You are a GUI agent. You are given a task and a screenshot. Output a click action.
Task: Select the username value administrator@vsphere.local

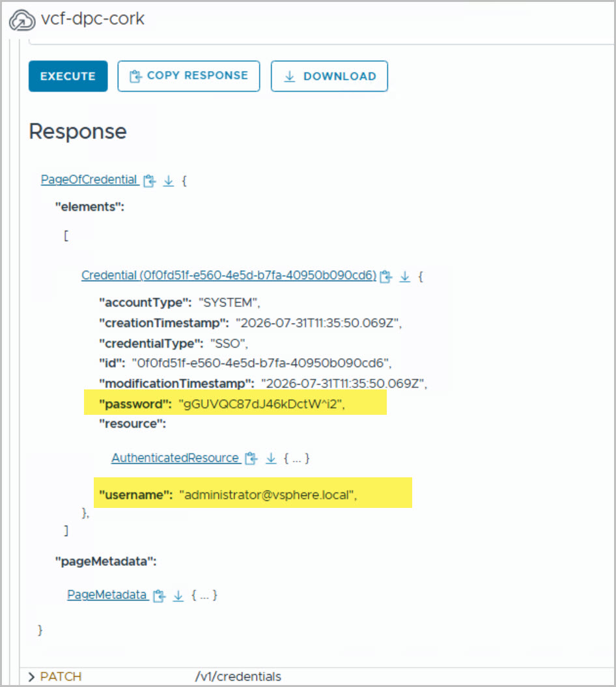(268, 495)
